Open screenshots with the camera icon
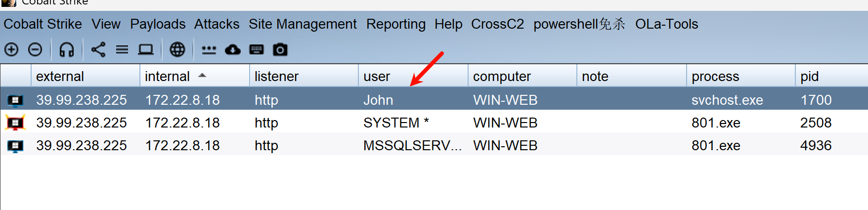 [x=280, y=49]
